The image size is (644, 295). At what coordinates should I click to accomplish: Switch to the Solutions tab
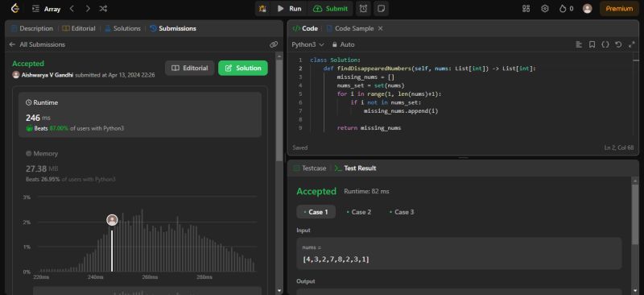point(122,28)
